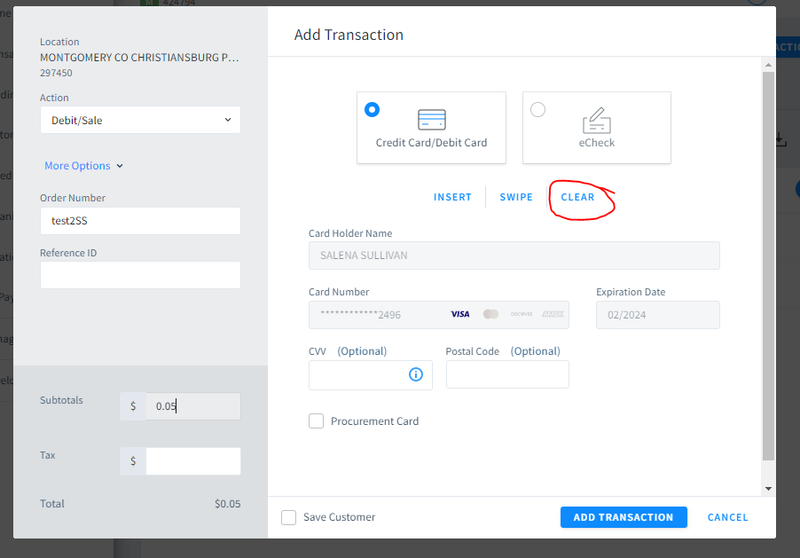Screen dimensions: 800x558
Task: Click the eCheck icon
Action: click(596, 120)
